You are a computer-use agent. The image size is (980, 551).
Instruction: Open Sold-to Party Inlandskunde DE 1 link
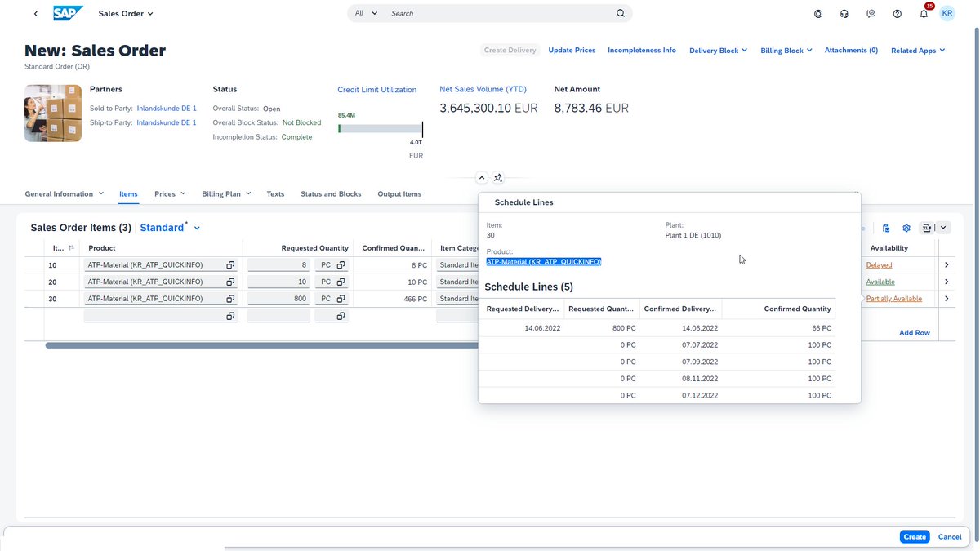click(x=167, y=108)
